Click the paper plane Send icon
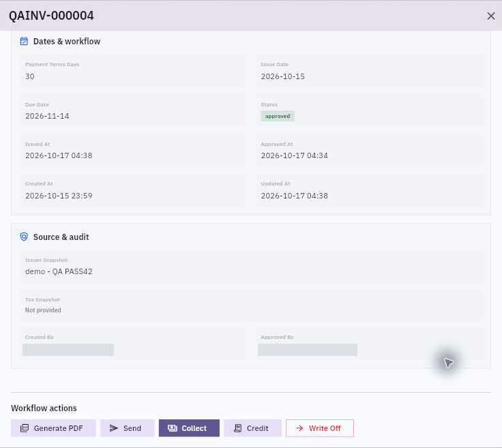 tap(114, 428)
